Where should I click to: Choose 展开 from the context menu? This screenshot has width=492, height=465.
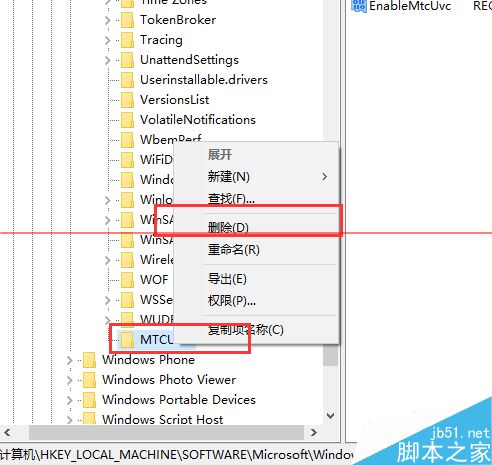tap(256, 155)
